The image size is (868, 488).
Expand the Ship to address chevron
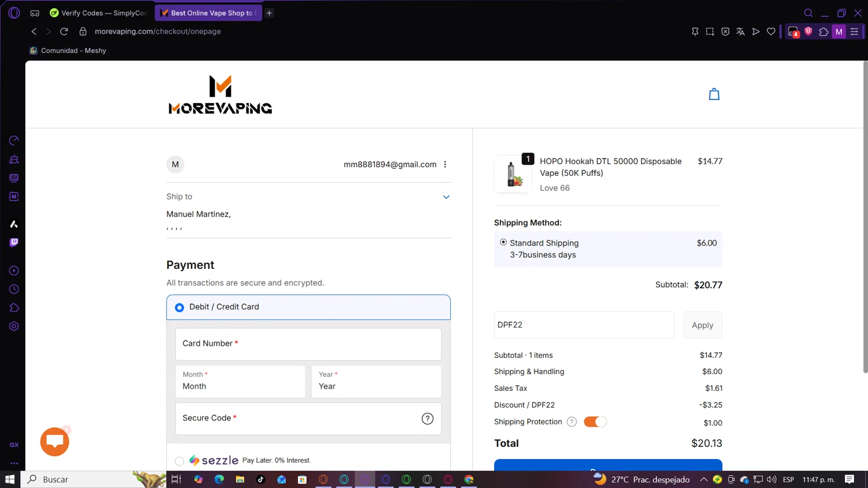446,197
